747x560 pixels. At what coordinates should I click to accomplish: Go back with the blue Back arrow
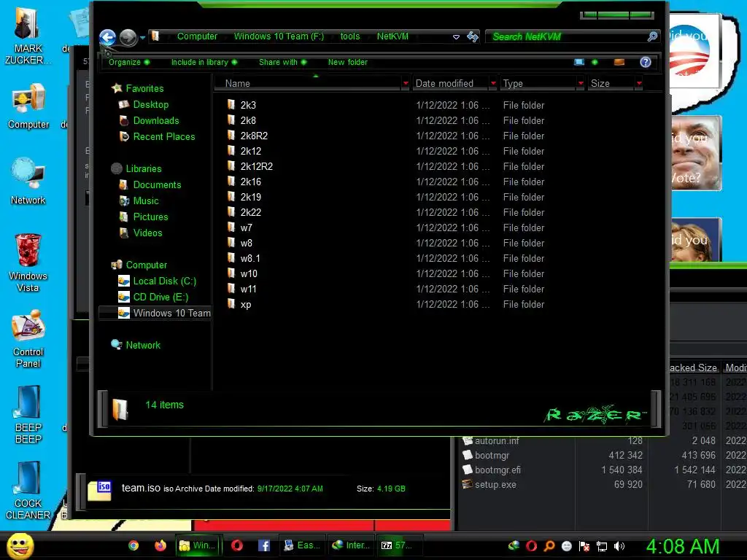pyautogui.click(x=108, y=37)
